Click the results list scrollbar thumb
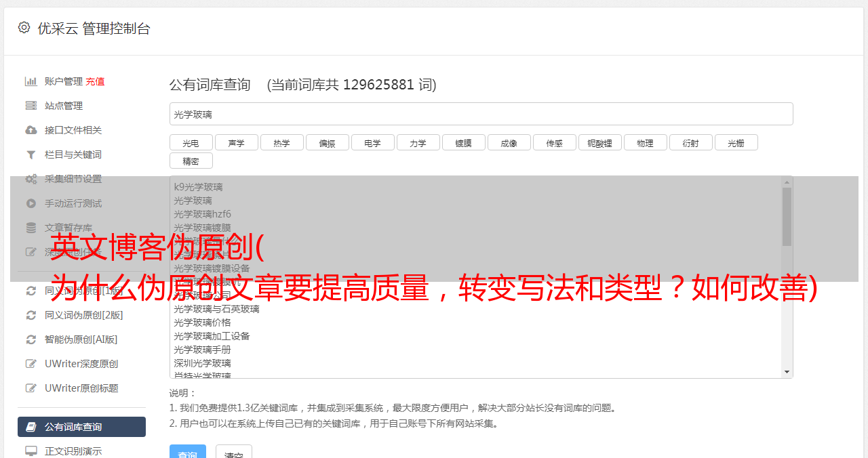 787,216
